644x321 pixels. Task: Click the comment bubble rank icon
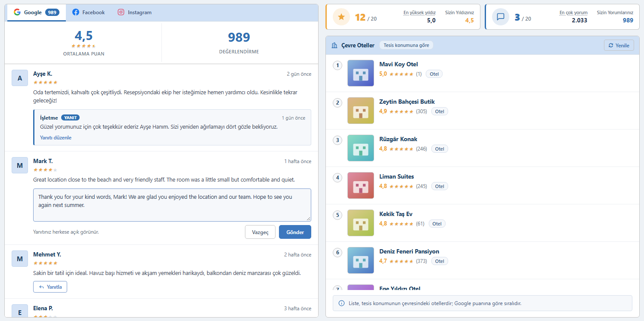[x=501, y=17]
